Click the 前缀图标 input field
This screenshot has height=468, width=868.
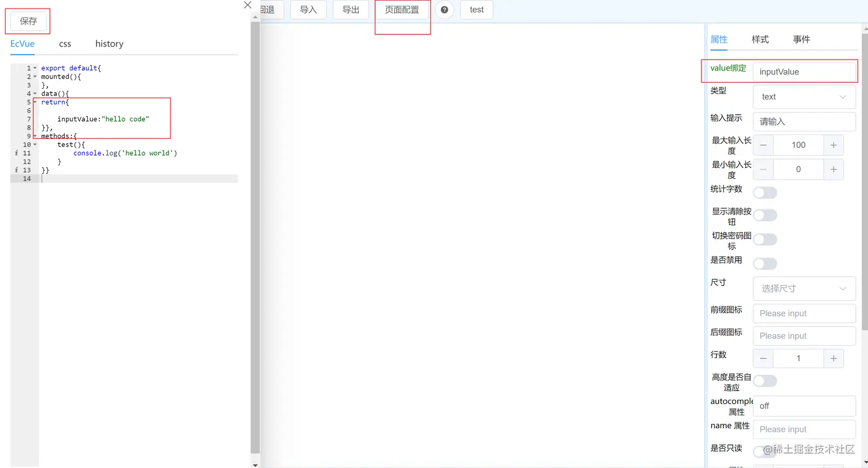[804, 313]
